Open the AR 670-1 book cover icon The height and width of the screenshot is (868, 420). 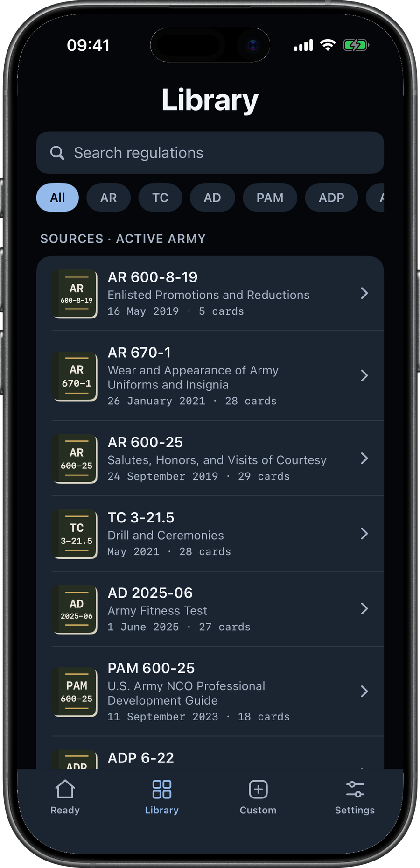75,376
